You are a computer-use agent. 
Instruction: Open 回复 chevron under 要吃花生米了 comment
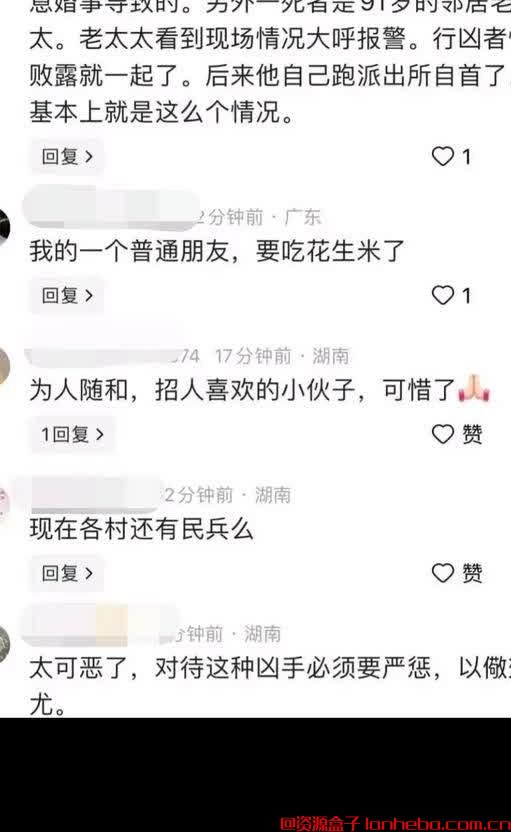(67, 295)
